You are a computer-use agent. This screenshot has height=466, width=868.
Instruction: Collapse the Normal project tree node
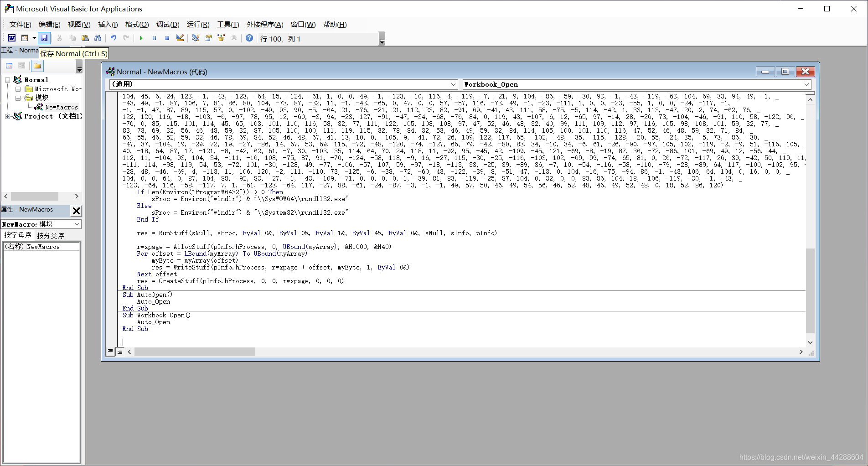(x=7, y=80)
